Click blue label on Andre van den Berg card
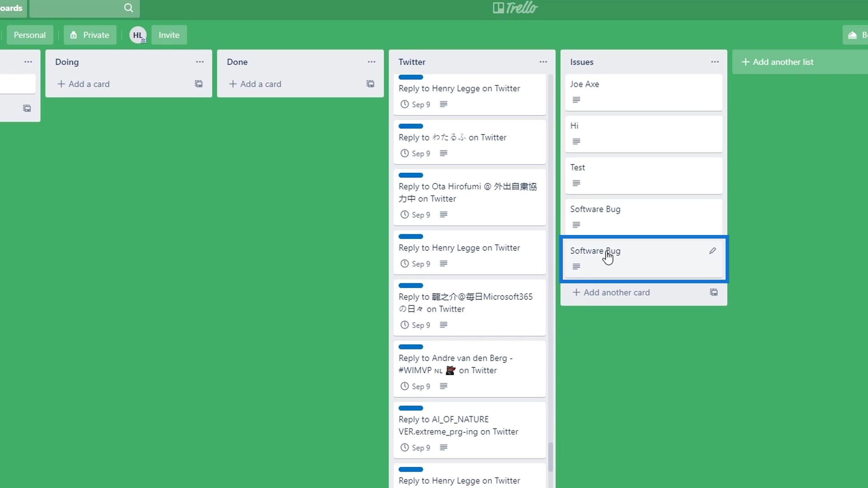Screen dimensions: 868x488 coord(410,347)
